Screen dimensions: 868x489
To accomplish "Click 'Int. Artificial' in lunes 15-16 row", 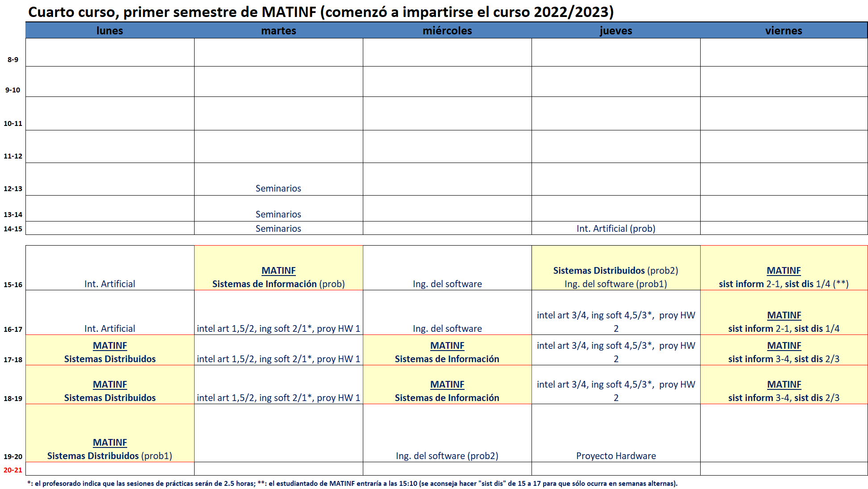I will (110, 284).
